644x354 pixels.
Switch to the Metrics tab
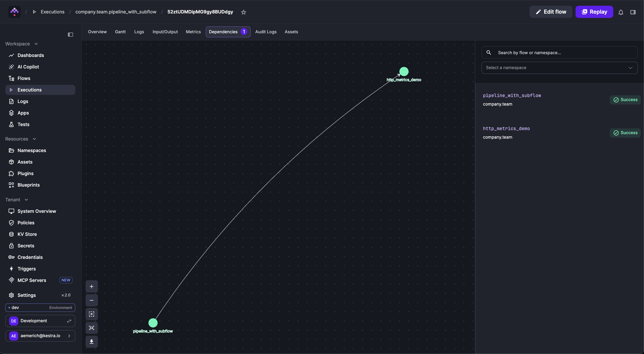[193, 32]
